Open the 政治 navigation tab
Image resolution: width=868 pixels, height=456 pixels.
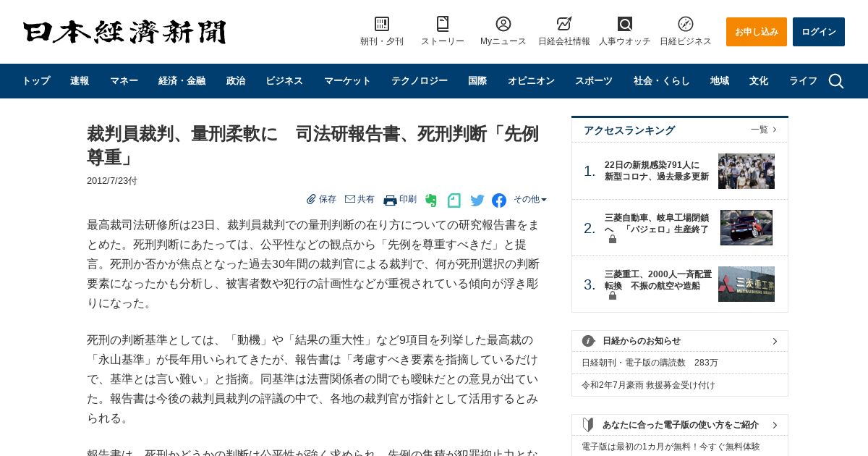(x=236, y=81)
